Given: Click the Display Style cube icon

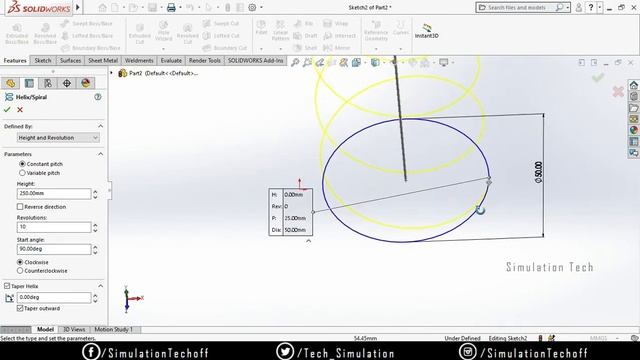Looking at the screenshot, I should pyautogui.click(x=375, y=62).
